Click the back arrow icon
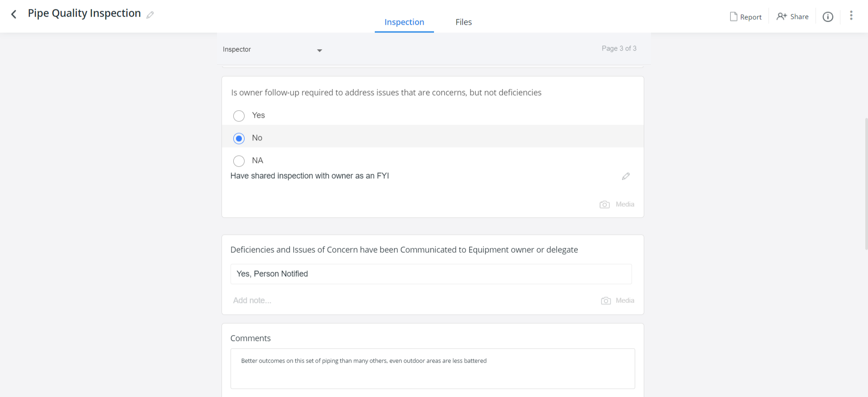The width and height of the screenshot is (868, 397). [14, 14]
